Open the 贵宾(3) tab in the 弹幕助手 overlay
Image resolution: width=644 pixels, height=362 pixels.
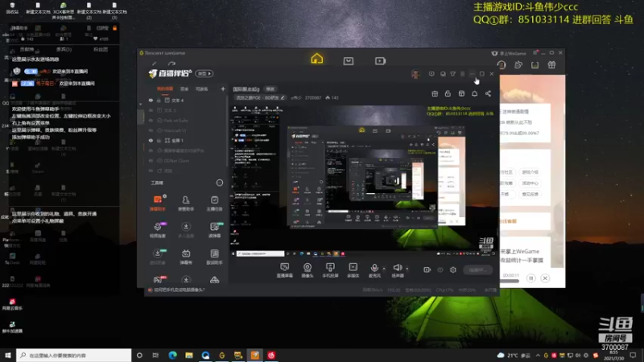click(x=64, y=49)
